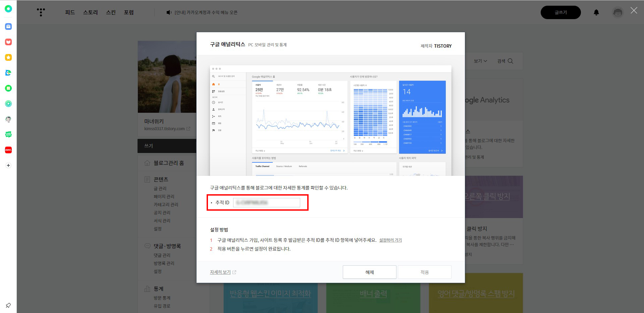Open 유입 경로
644x313 pixels.
tap(162, 306)
